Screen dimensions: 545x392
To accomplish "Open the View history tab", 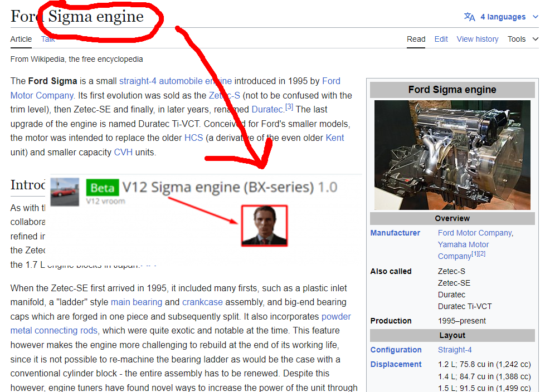I will click(x=477, y=39).
